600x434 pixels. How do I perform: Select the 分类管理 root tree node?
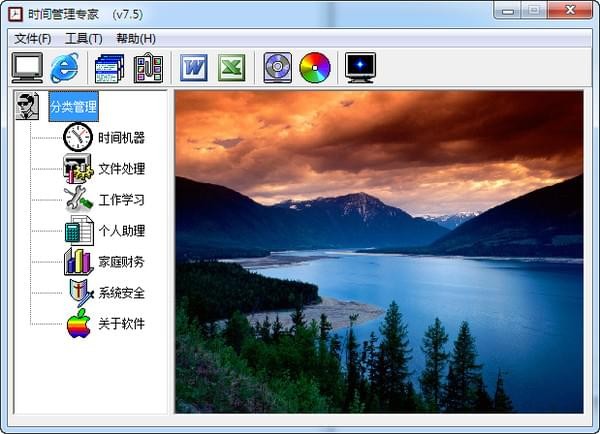(73, 106)
